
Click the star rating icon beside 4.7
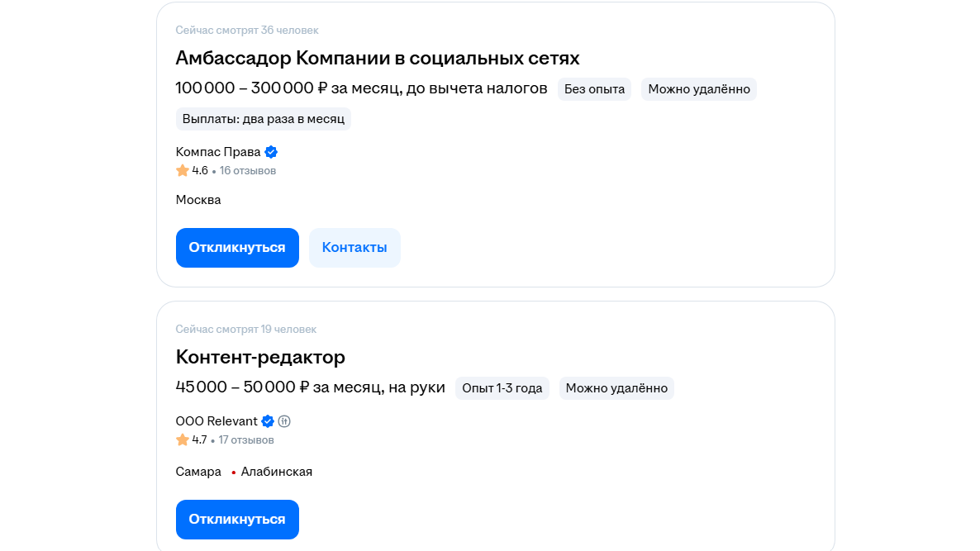pyautogui.click(x=183, y=440)
